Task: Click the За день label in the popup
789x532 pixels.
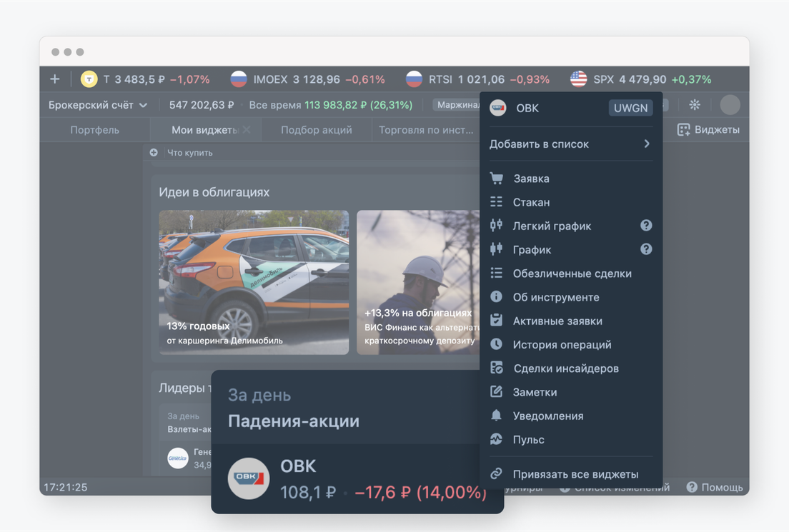Action: pyautogui.click(x=259, y=395)
